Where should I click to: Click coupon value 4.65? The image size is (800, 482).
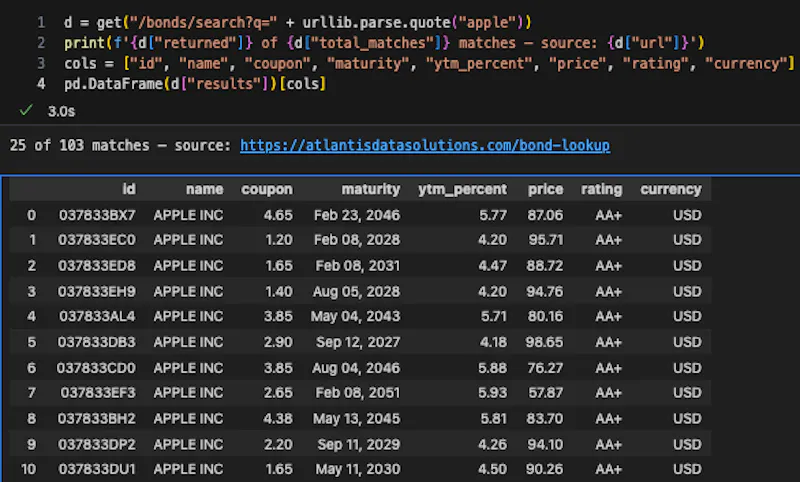tap(279, 215)
